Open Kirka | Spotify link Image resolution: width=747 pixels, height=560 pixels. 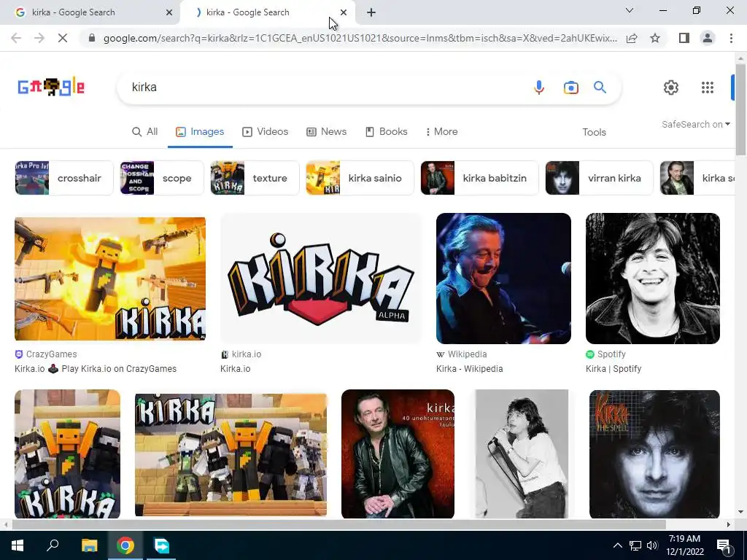click(x=614, y=368)
